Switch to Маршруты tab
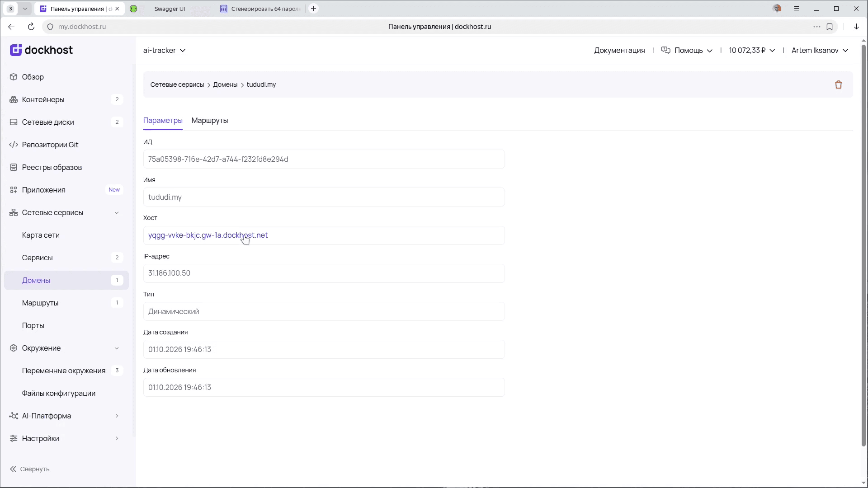The height and width of the screenshot is (488, 868). coord(210,121)
